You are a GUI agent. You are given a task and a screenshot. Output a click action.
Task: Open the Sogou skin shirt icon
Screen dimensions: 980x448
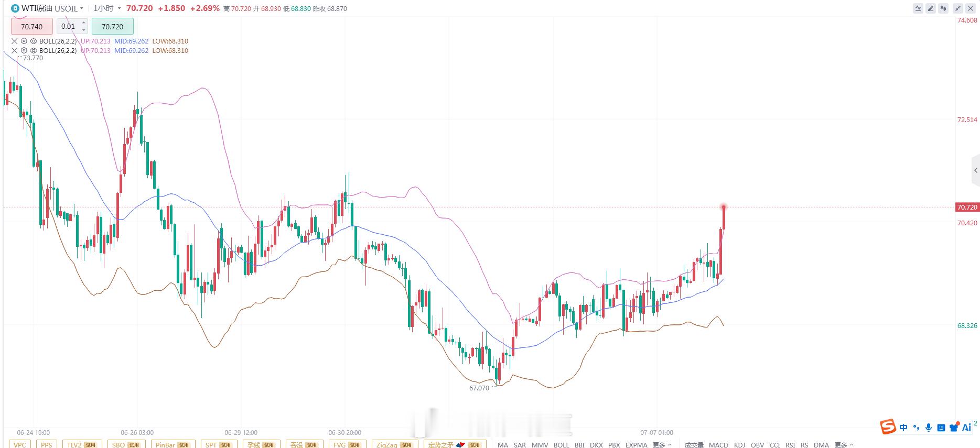coord(954,428)
